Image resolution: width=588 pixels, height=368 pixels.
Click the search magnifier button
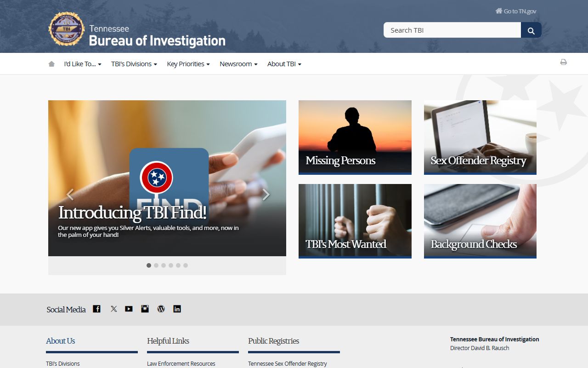point(531,30)
